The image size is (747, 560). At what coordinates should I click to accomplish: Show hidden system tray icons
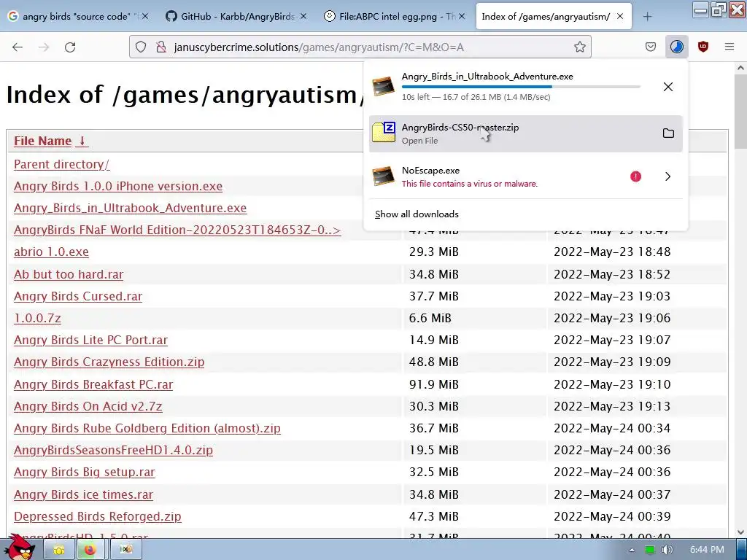coord(632,550)
